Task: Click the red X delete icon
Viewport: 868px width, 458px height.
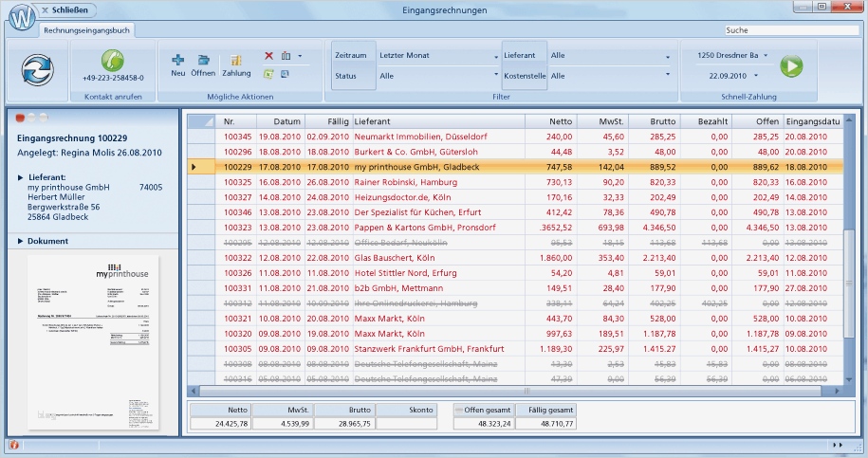Action: (268, 56)
